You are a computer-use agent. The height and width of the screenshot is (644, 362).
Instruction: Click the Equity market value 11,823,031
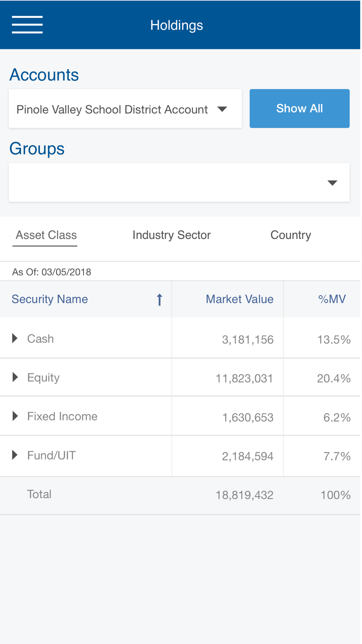point(244,379)
